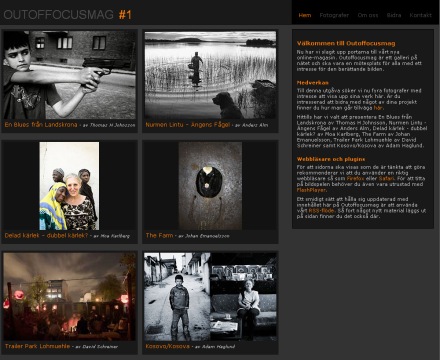Click 'av Anders Alm' byline

[x=251, y=125]
